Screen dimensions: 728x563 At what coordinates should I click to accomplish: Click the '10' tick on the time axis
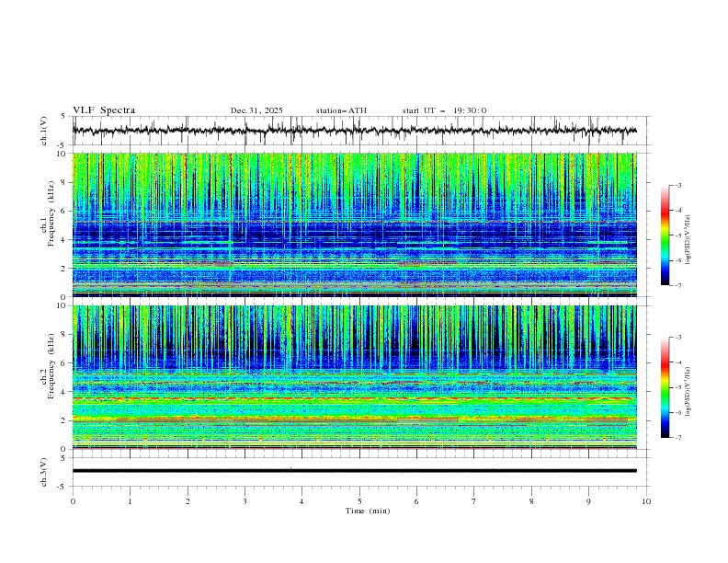[x=646, y=501]
